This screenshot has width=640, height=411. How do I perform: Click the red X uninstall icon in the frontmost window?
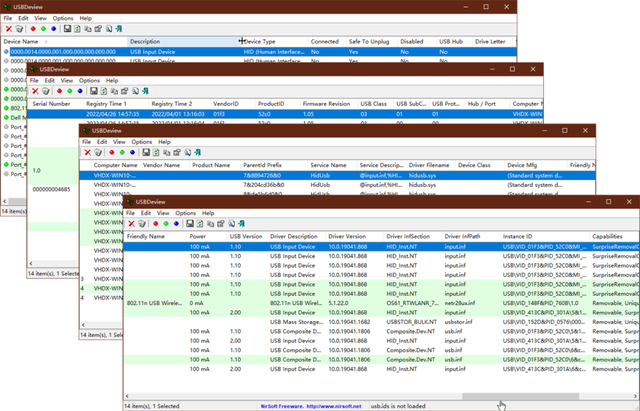pos(130,224)
